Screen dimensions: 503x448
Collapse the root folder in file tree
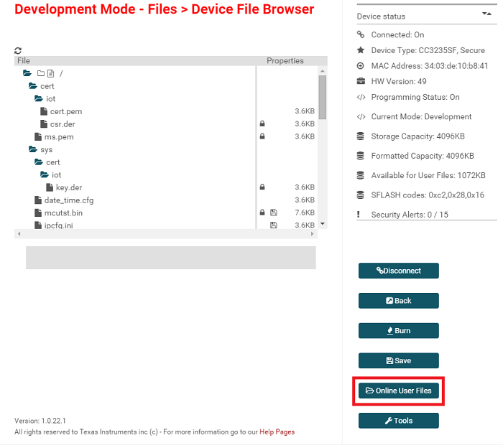coord(27,73)
